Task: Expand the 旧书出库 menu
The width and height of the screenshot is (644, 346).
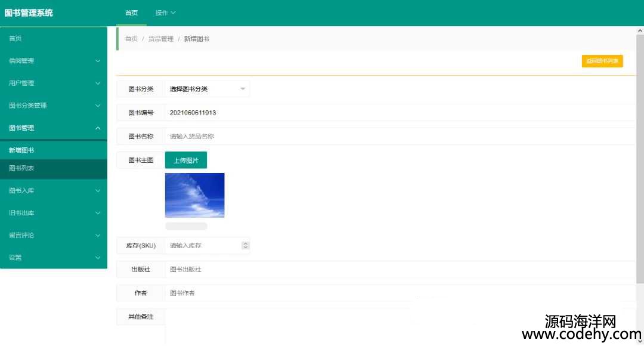Action: point(54,213)
